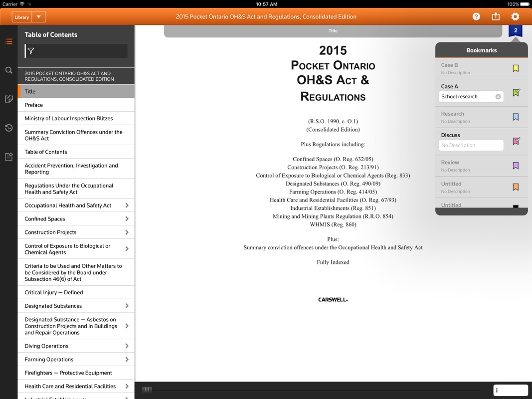Click the orange bookmark icon for Untitled
The height and width of the screenshot is (399, 532).
tap(516, 187)
